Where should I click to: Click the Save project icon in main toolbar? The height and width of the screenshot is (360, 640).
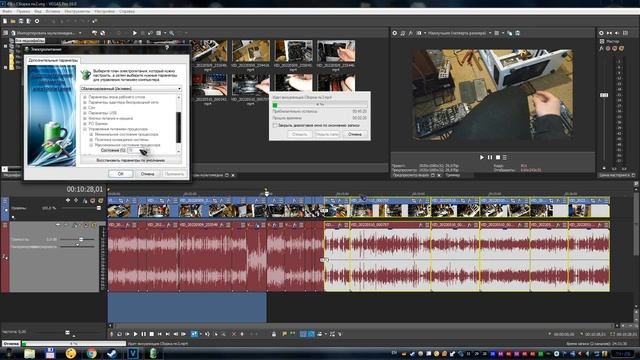tap(21, 21)
